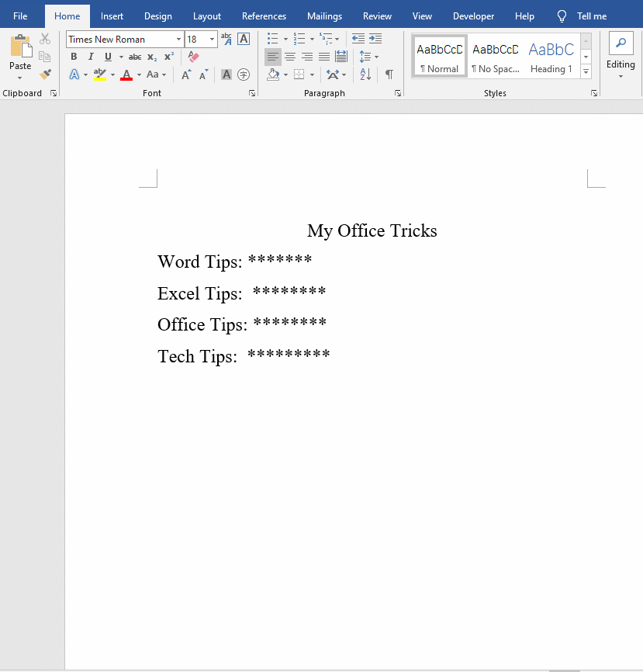The height and width of the screenshot is (672, 643).
Task: Switch to the Mailings tab
Action: 324,16
